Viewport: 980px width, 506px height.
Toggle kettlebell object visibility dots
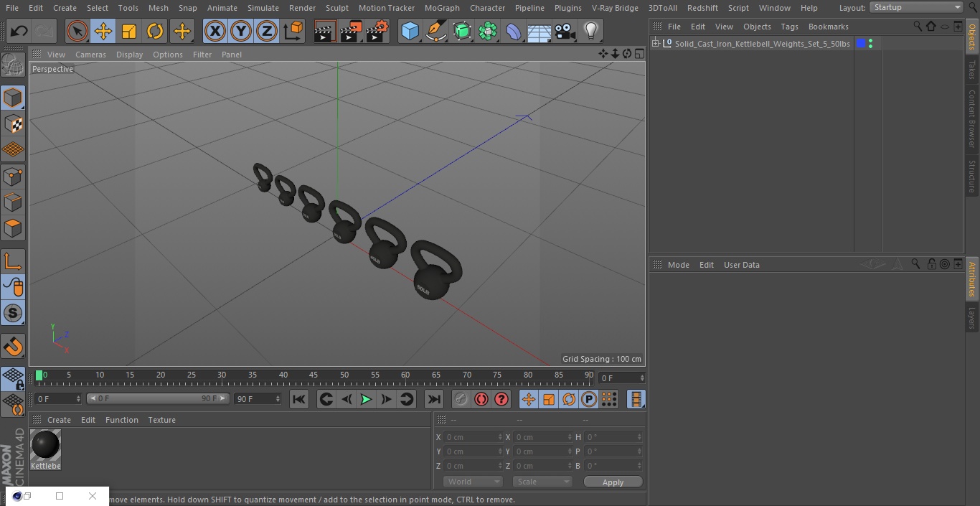870,44
